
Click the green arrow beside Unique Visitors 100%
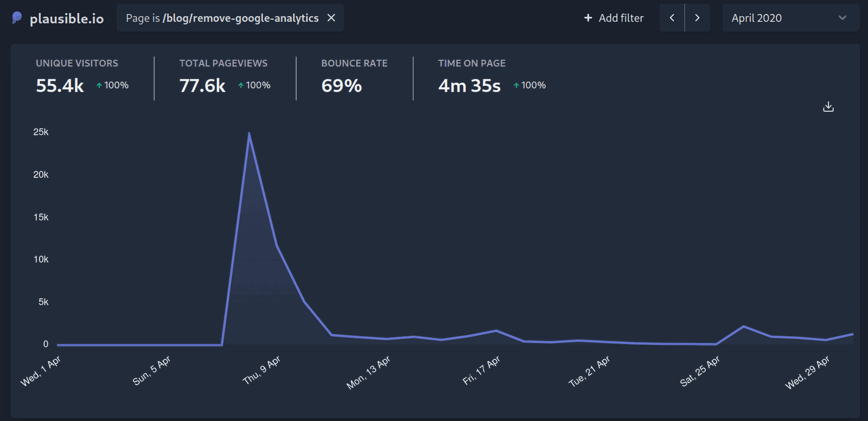click(x=99, y=86)
